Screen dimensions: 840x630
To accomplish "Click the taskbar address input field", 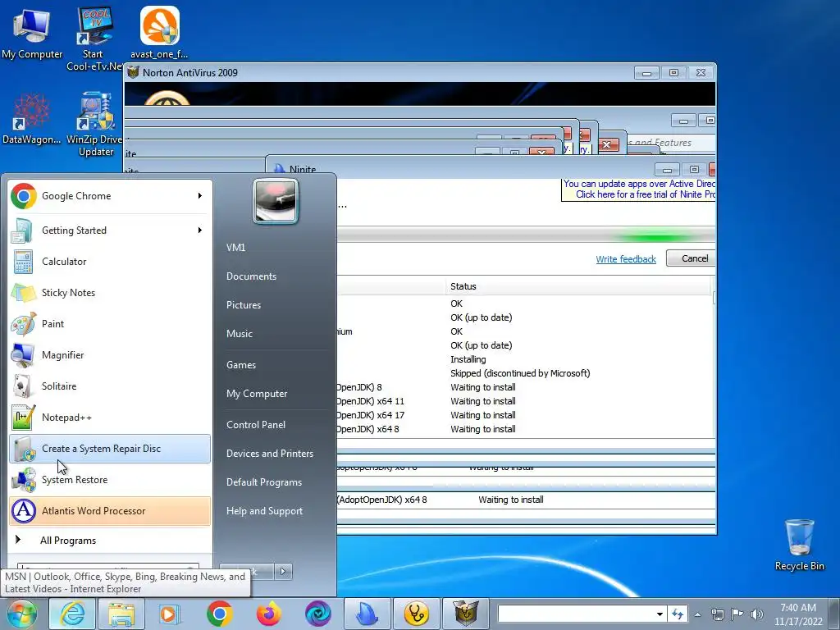I will (x=575, y=614).
